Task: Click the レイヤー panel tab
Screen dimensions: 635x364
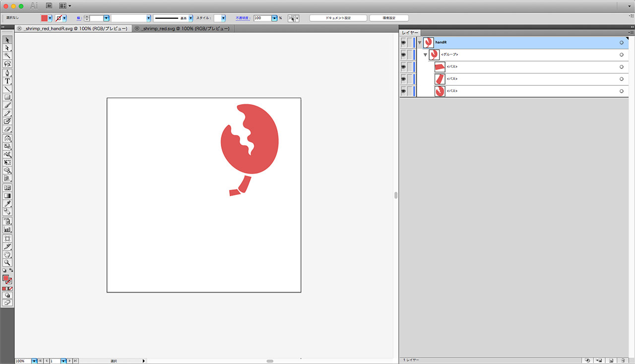Action: point(410,33)
